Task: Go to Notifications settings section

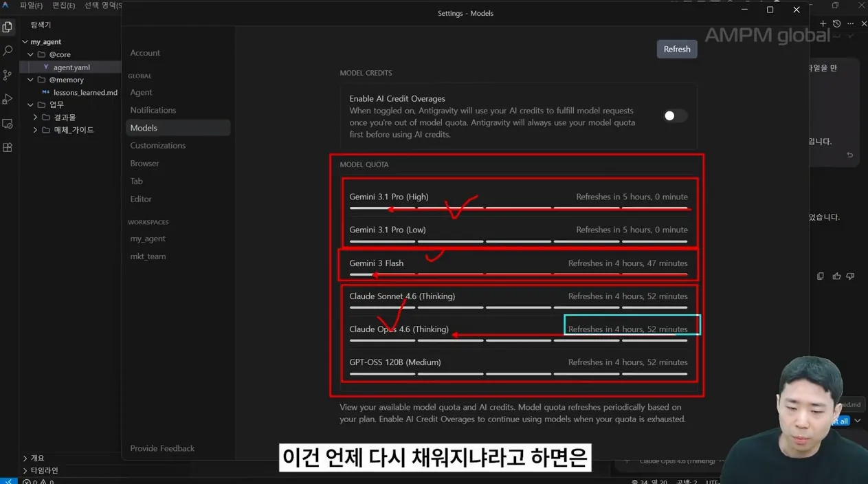Action: (153, 110)
